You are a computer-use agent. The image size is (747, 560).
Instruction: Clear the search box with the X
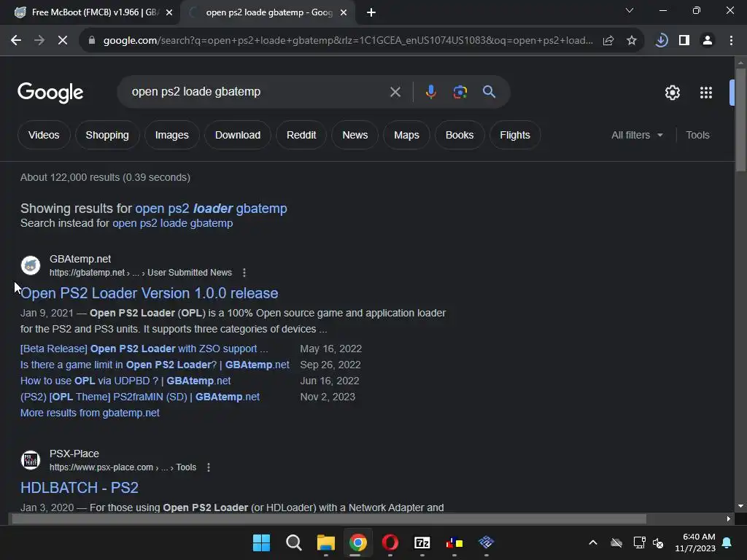[x=395, y=92]
